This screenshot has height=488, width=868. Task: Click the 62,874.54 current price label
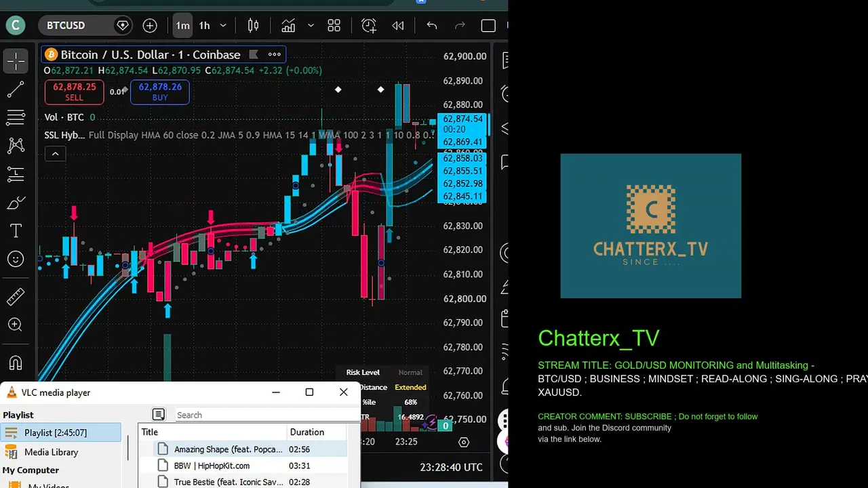(463, 119)
